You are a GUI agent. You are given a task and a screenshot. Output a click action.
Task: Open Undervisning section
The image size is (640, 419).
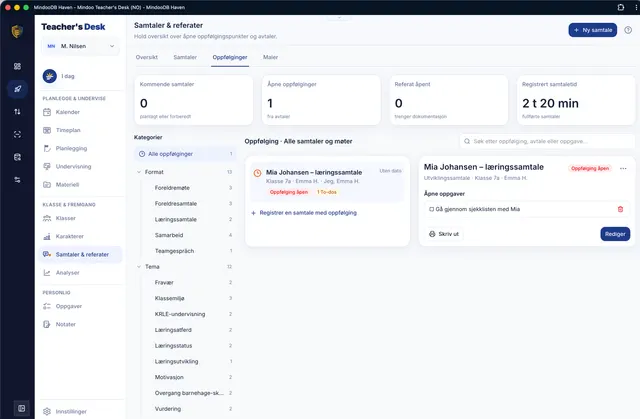pyautogui.click(x=81, y=166)
